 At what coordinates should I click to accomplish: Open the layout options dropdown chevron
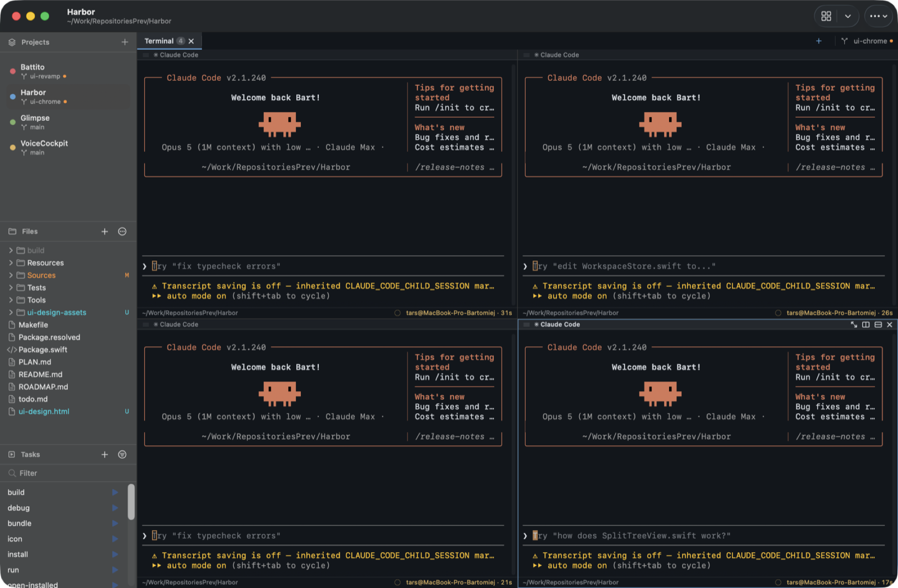(848, 16)
